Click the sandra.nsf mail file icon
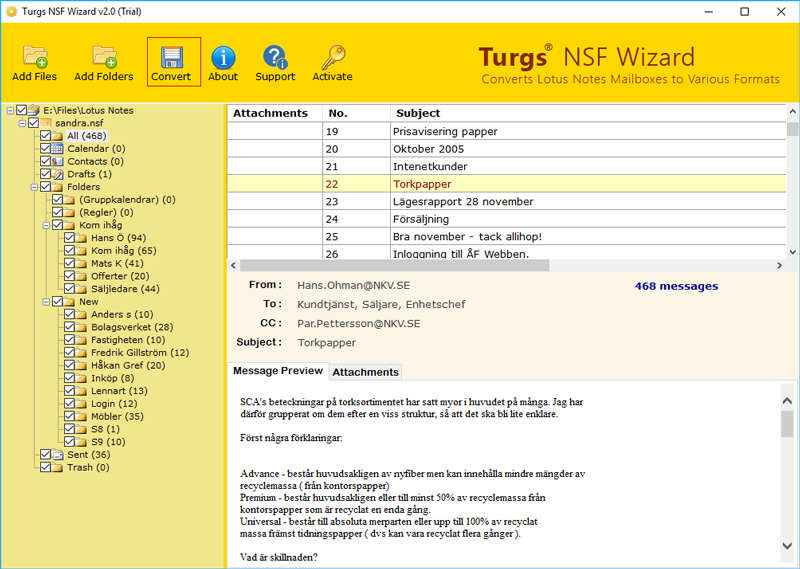This screenshot has height=569, width=800. point(46,123)
